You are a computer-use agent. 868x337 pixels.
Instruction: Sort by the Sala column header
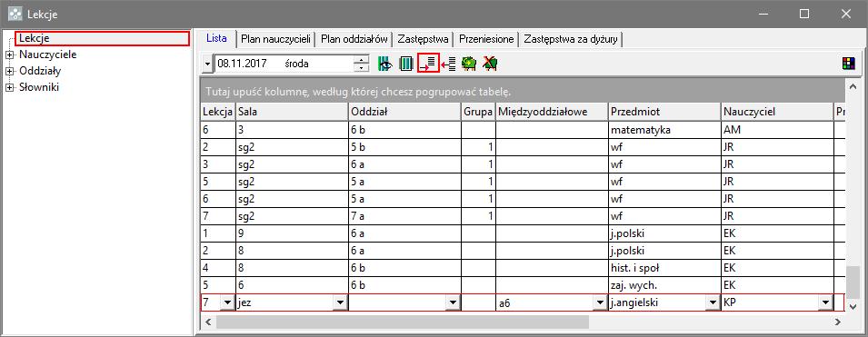coord(292,112)
